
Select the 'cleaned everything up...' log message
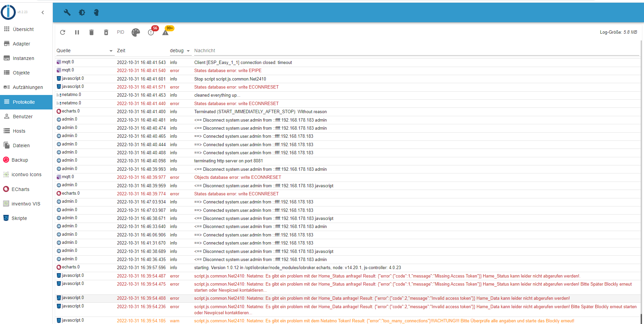point(217,95)
